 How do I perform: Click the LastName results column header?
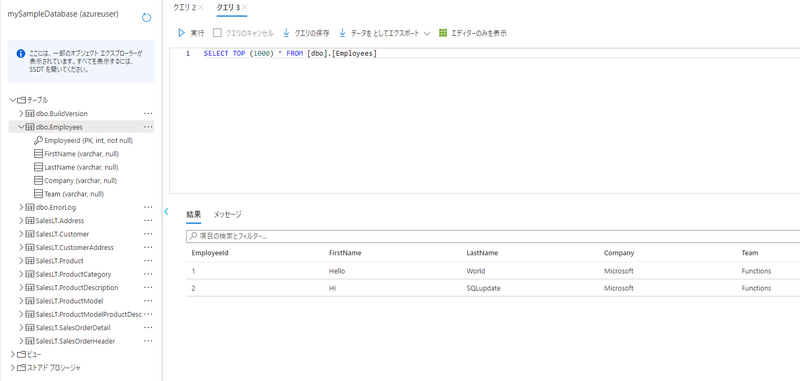[x=482, y=253]
